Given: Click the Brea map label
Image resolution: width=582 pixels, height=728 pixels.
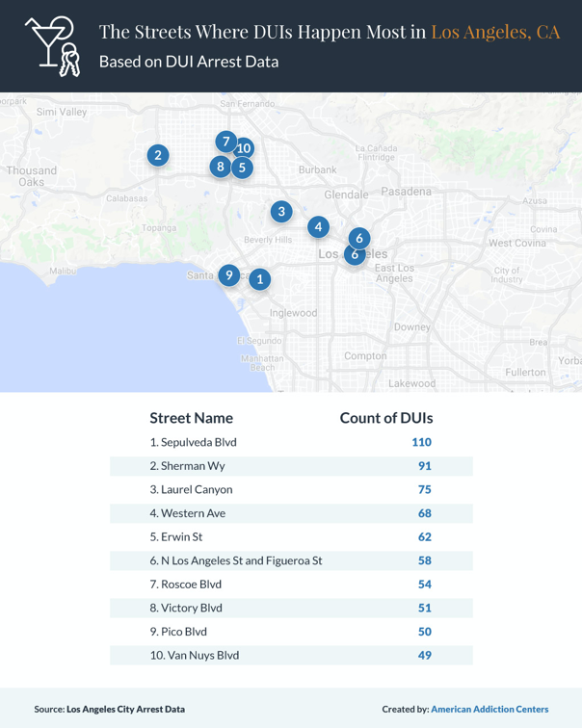Looking at the screenshot, I should [x=539, y=342].
